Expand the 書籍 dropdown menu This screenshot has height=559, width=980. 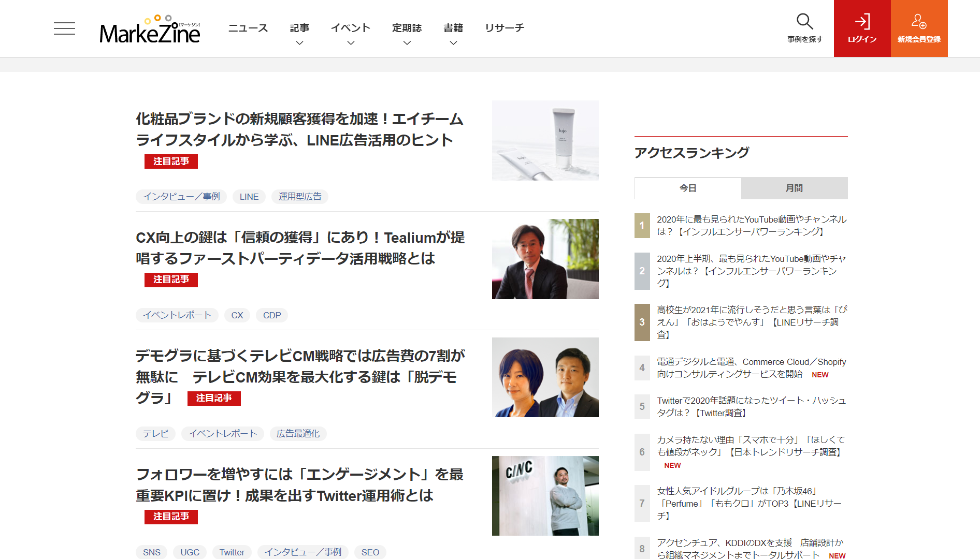[x=453, y=34]
